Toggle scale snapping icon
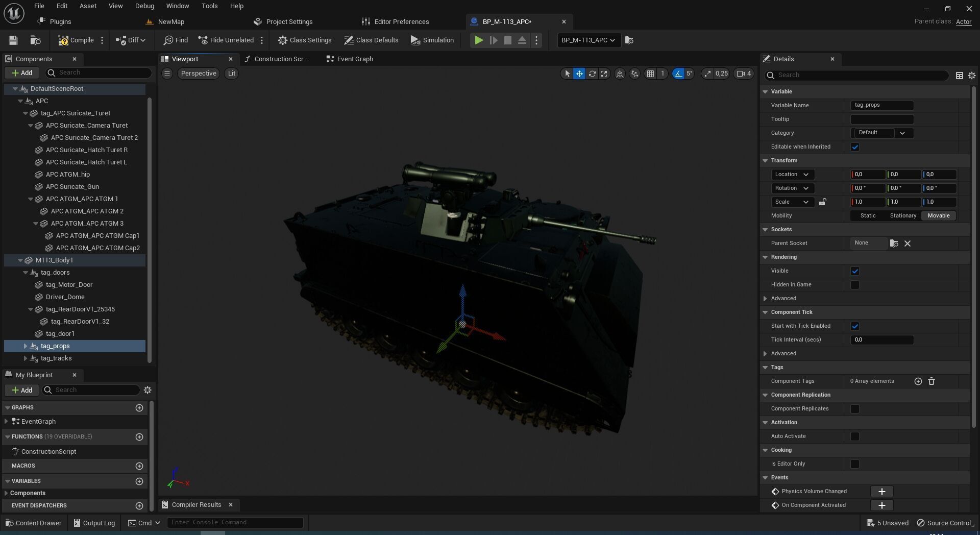The height and width of the screenshot is (535, 980). tap(707, 74)
